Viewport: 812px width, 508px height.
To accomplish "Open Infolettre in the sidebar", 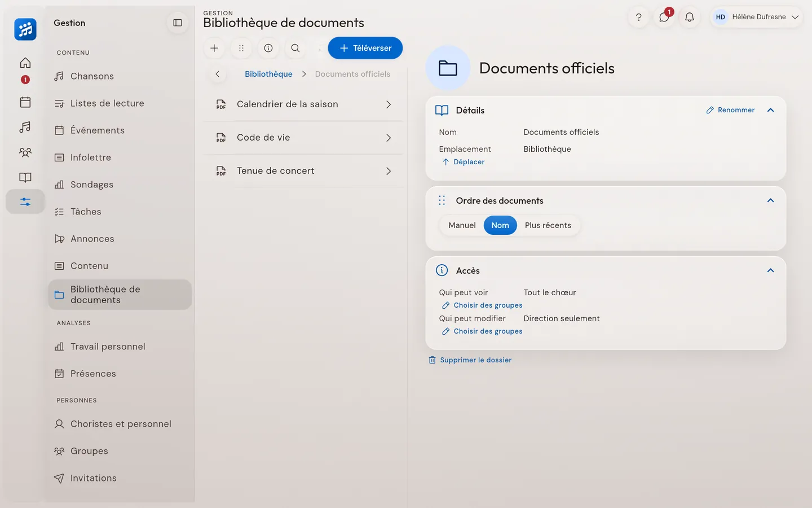I will point(120,157).
